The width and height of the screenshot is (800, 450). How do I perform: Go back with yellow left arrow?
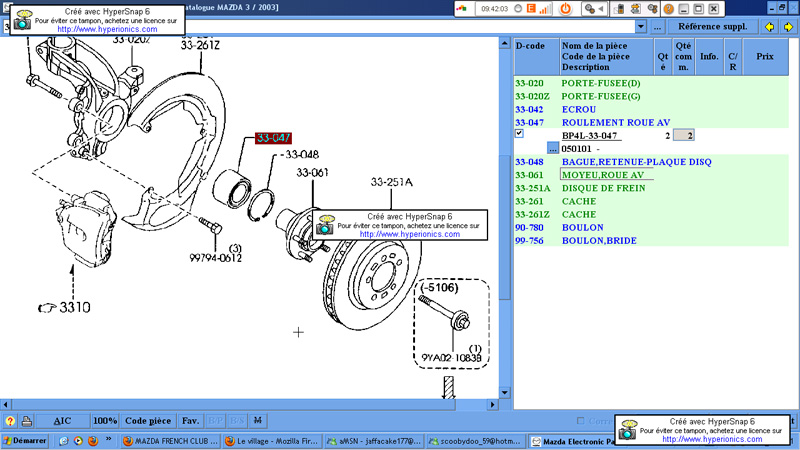(769, 27)
